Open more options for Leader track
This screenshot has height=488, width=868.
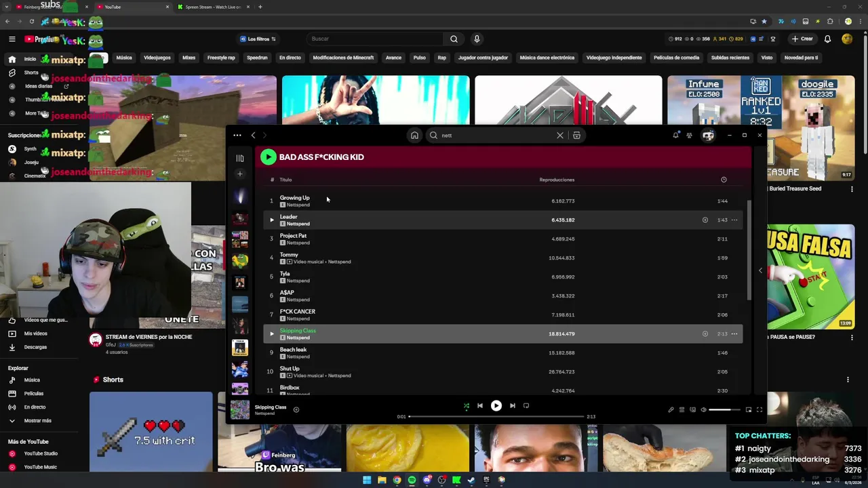[x=734, y=220]
